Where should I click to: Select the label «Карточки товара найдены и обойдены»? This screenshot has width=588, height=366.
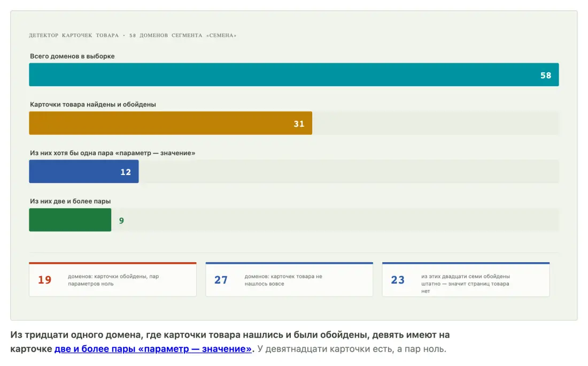pos(92,105)
